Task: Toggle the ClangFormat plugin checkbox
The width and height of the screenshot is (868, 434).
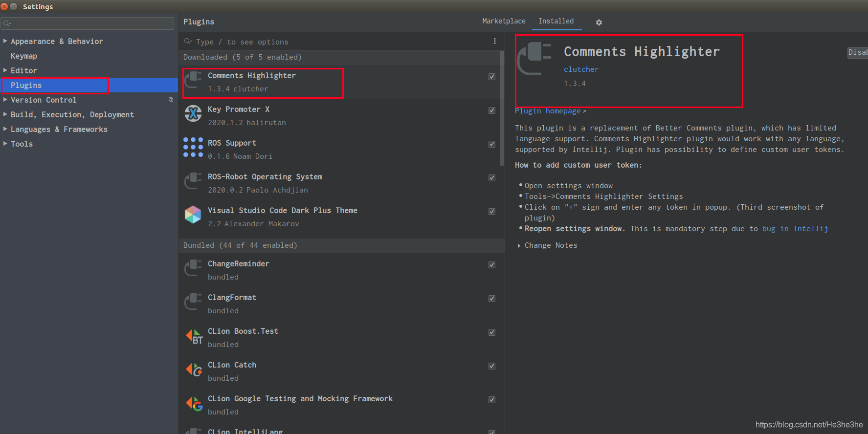Action: [492, 299]
